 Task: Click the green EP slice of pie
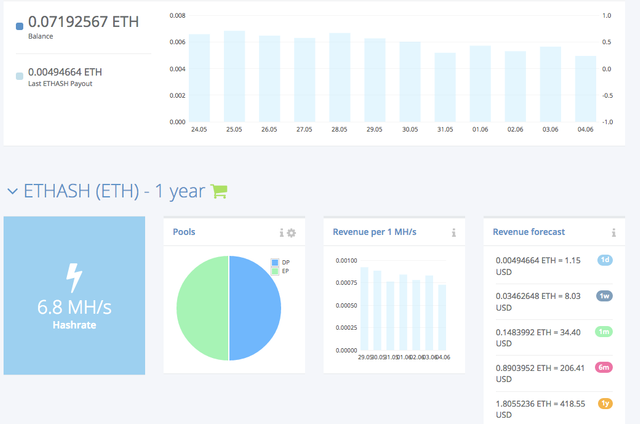click(x=202, y=308)
